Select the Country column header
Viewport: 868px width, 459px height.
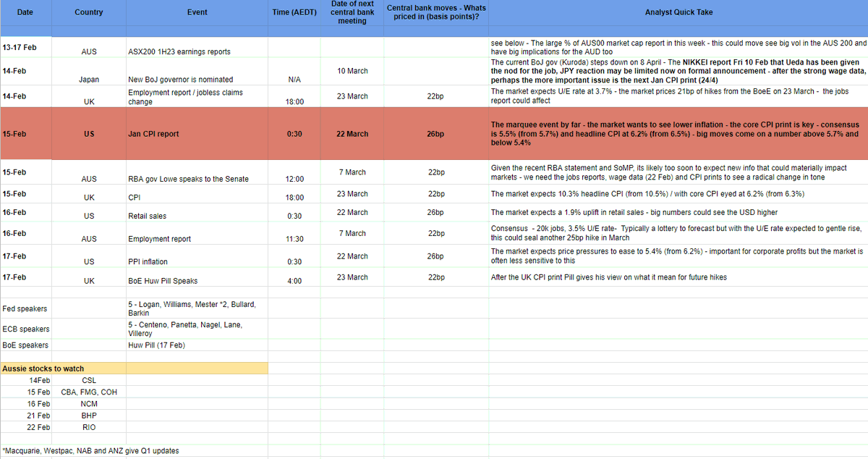[88, 12]
